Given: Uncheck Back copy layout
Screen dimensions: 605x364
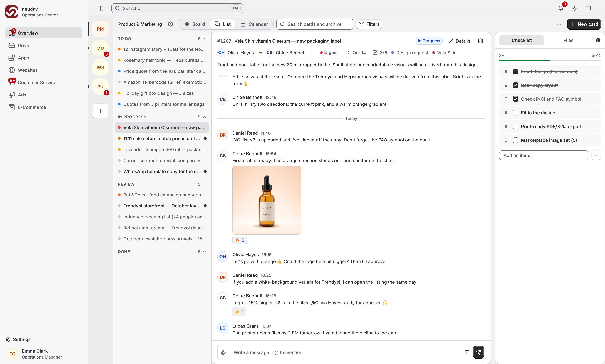Looking at the screenshot, I should 515,85.
